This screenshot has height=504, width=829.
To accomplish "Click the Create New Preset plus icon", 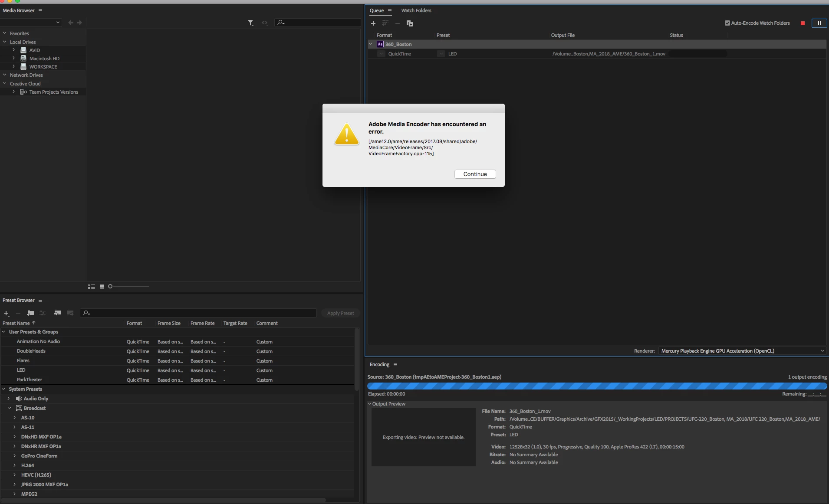I will tap(6, 313).
